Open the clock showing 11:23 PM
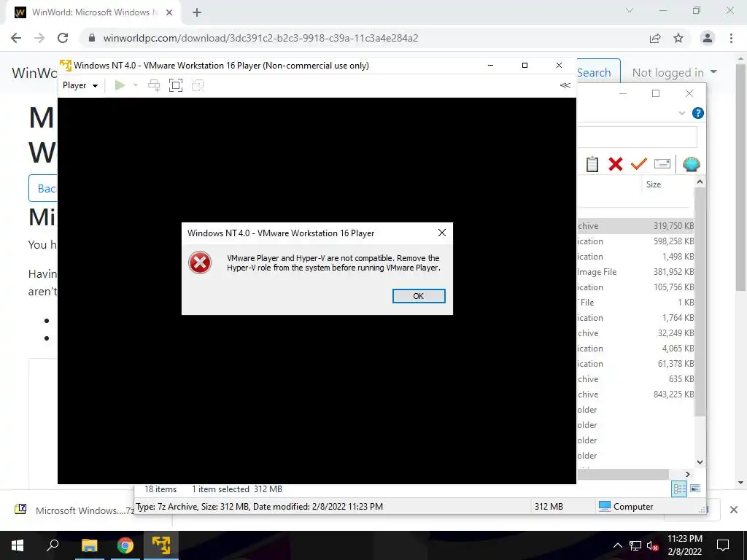Viewport: 747px width, 560px height. (684, 545)
